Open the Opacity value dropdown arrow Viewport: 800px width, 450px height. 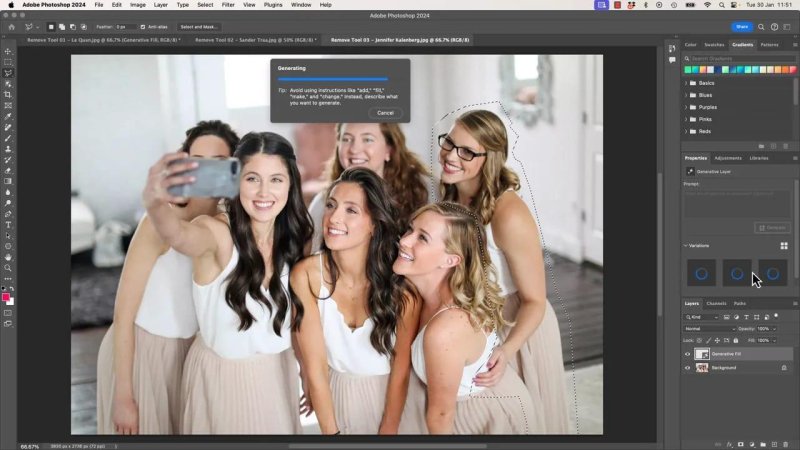(774, 329)
